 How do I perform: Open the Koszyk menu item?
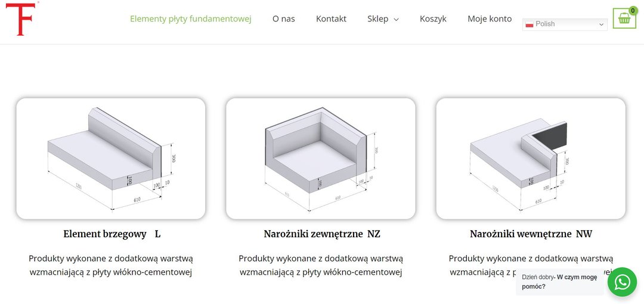pos(433,18)
